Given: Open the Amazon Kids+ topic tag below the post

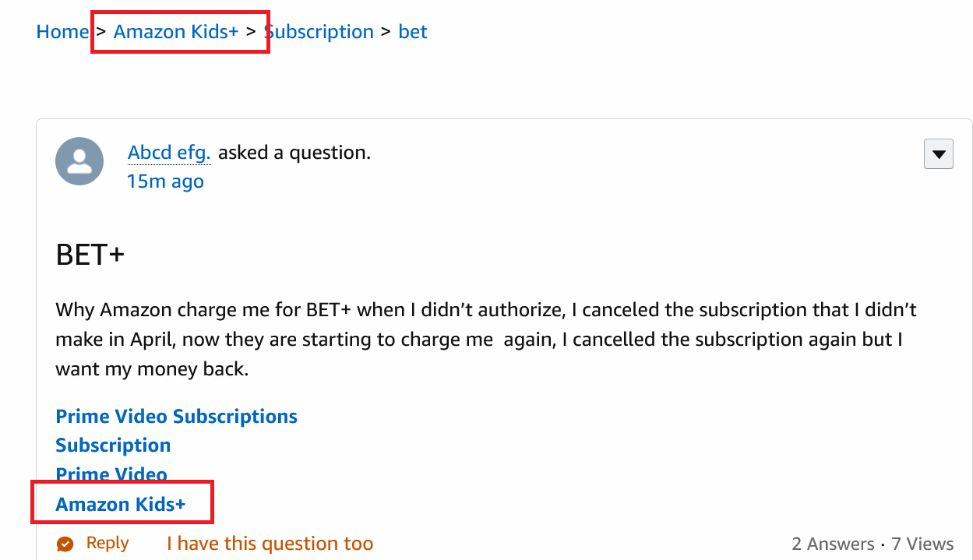Looking at the screenshot, I should point(121,505).
